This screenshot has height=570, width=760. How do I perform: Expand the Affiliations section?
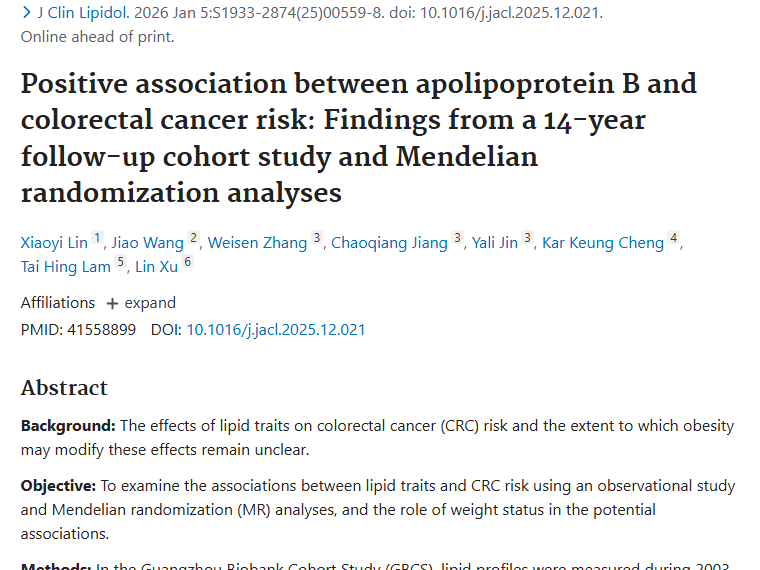point(141,303)
